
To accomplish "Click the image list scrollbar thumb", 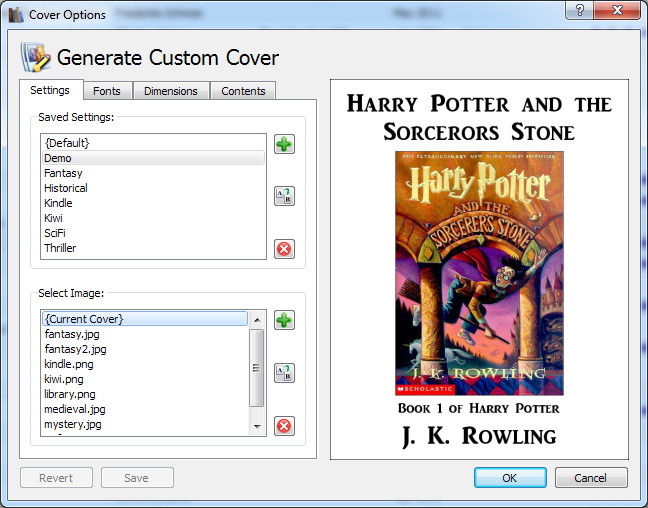I will [257, 368].
